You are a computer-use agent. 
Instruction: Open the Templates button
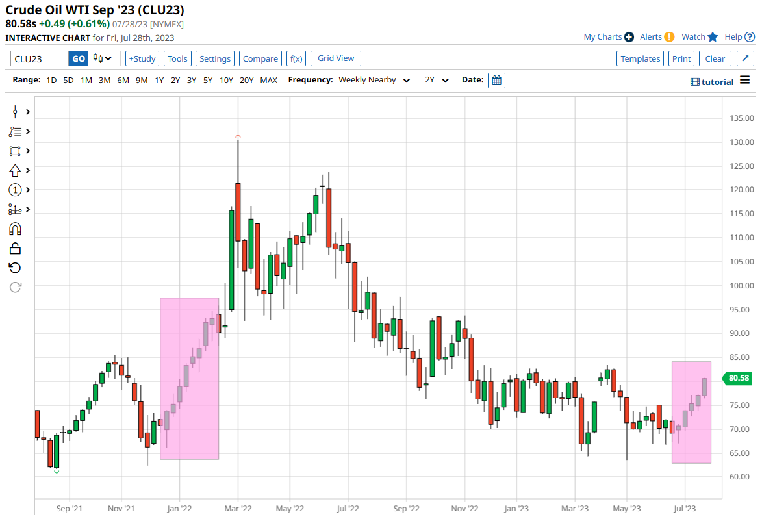tap(640, 58)
